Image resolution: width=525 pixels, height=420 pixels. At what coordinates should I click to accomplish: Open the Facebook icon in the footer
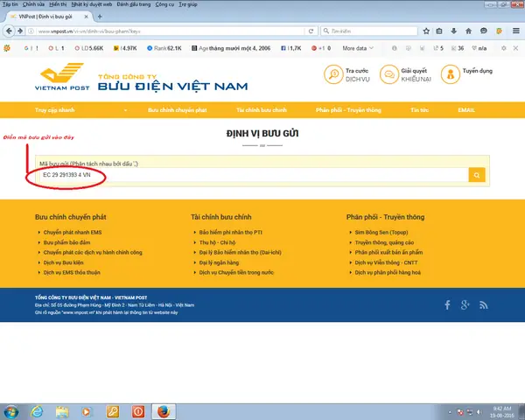pyautogui.click(x=447, y=304)
